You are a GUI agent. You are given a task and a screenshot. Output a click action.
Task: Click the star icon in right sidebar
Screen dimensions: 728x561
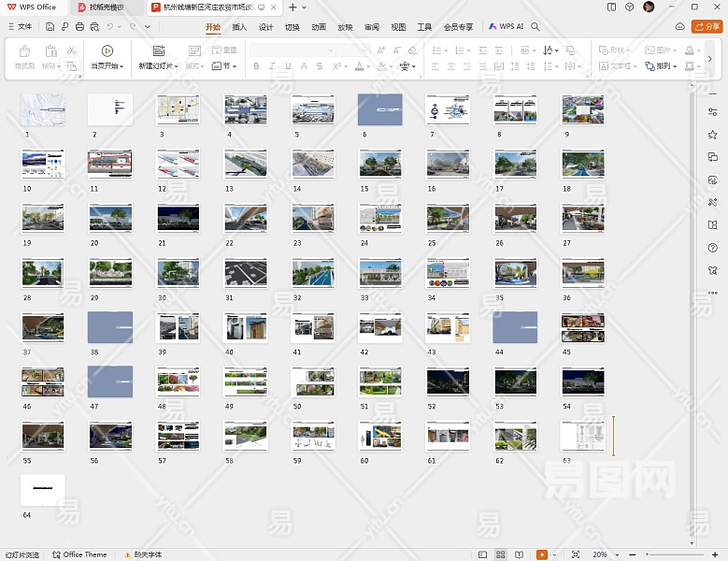click(x=713, y=136)
